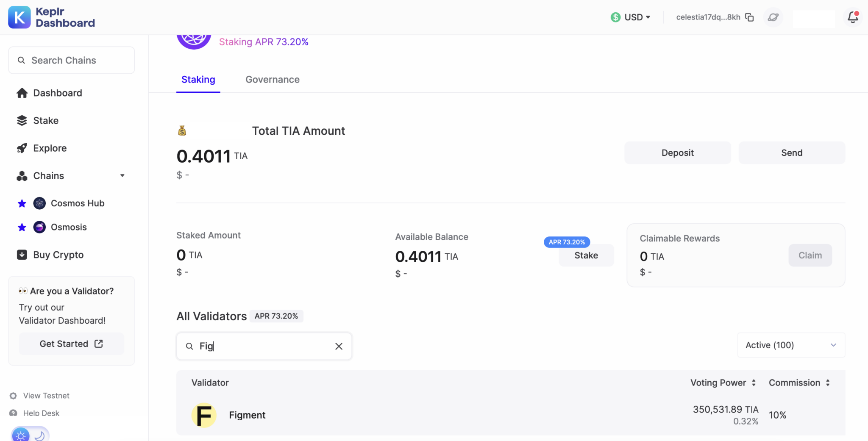Open the block explorer planet icon
Screen dimensions: 868x441
[x=773, y=17]
